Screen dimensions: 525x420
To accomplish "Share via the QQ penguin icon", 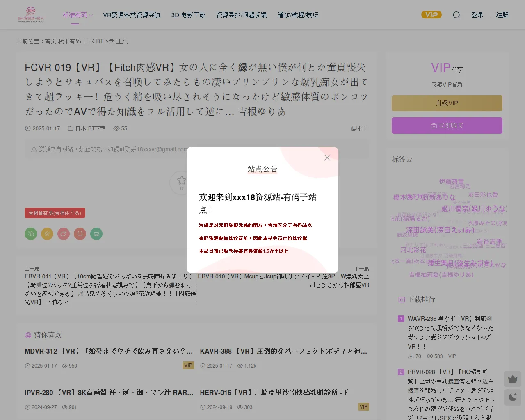I will [x=80, y=234].
